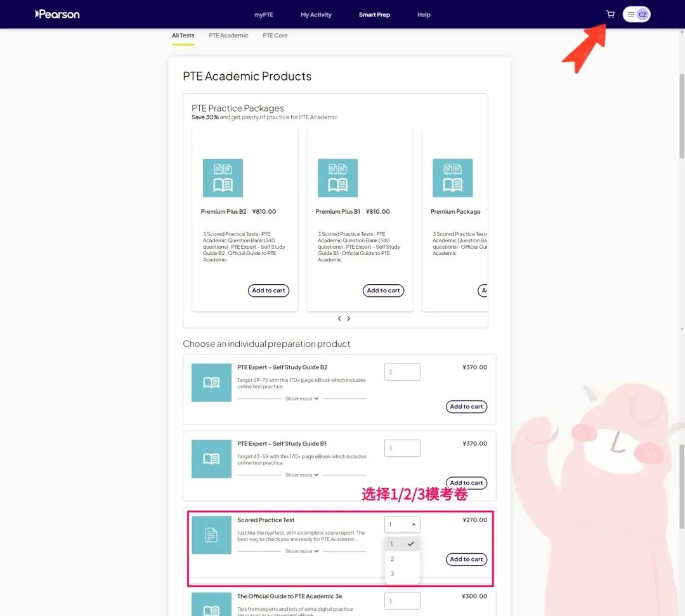Viewport: 685px width, 616px height.
Task: Open the CZ account menu
Action: point(637,15)
